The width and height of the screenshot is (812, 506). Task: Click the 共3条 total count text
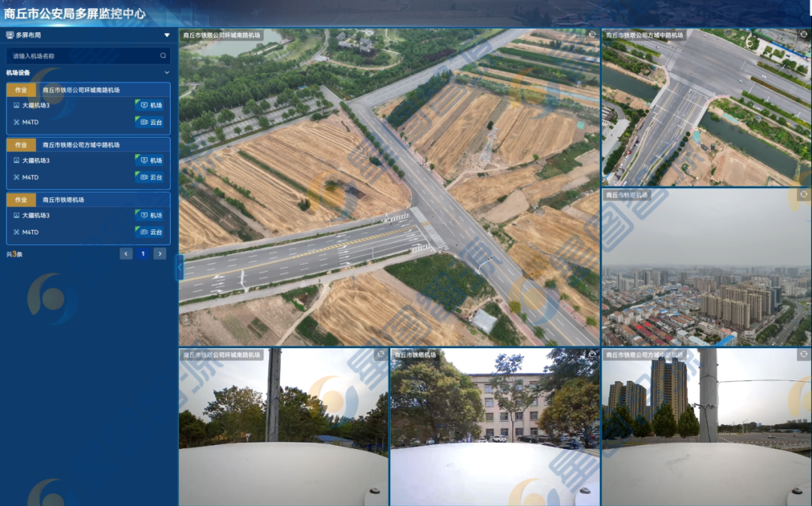14,254
